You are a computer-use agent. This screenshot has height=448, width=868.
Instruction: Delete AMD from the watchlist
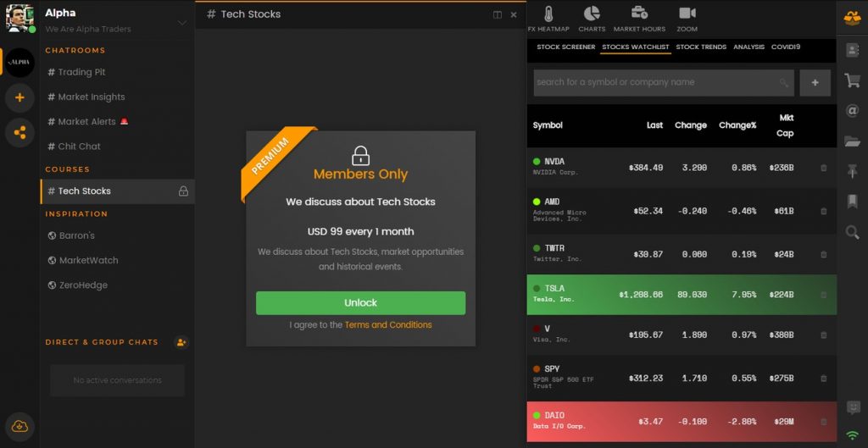click(823, 211)
